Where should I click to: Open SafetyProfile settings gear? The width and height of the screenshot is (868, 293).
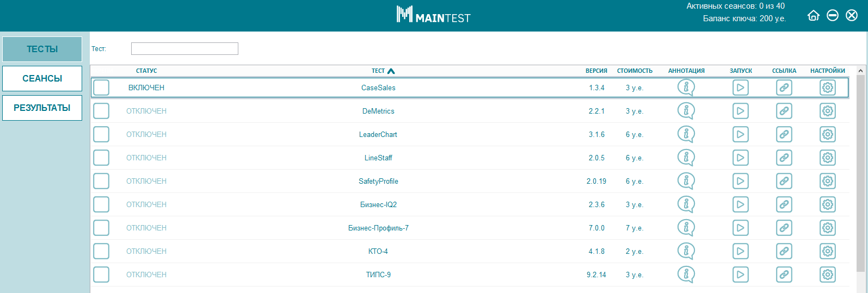827,181
